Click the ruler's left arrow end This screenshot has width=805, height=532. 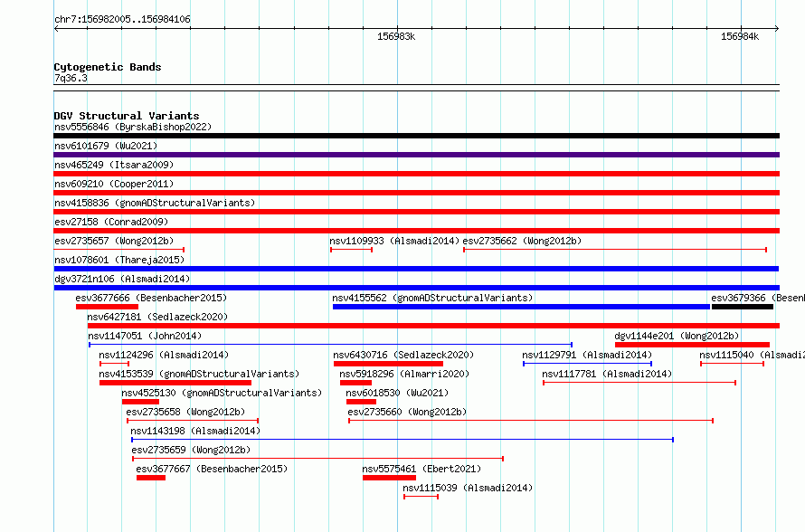click(x=56, y=28)
